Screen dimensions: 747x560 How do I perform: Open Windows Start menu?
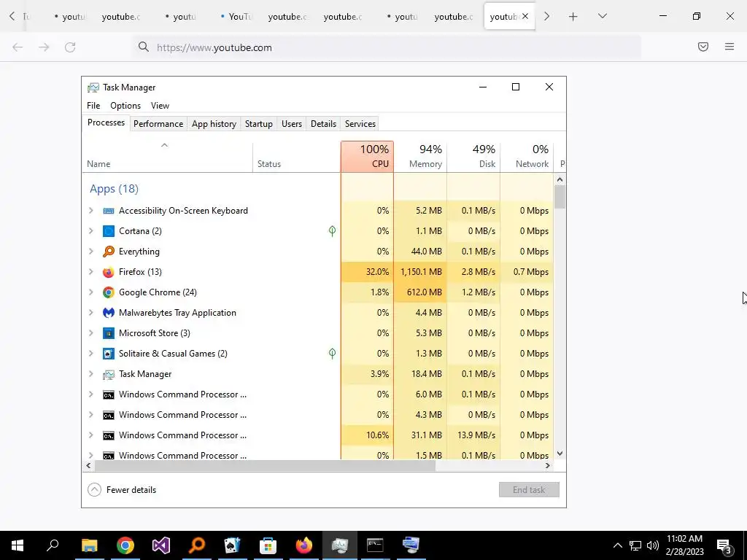18,545
